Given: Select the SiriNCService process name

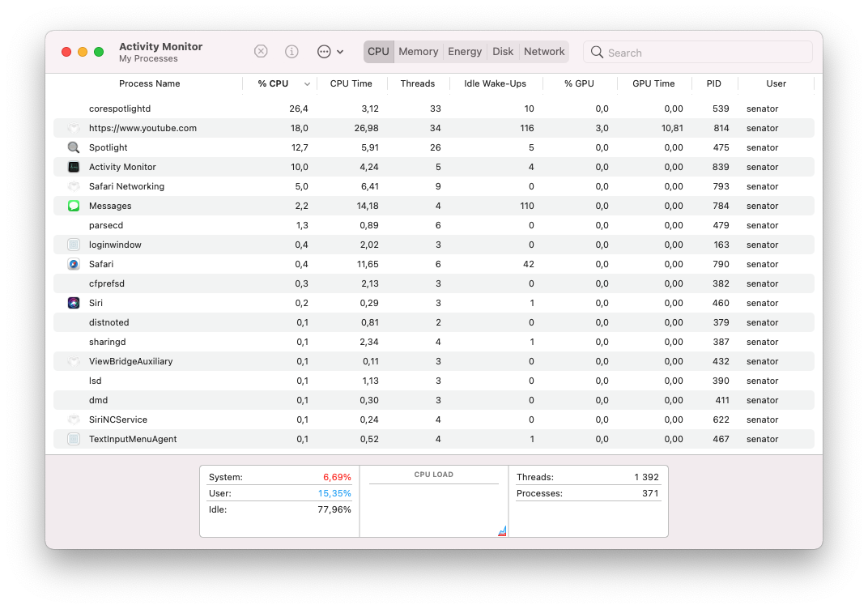Looking at the screenshot, I should click(x=118, y=419).
